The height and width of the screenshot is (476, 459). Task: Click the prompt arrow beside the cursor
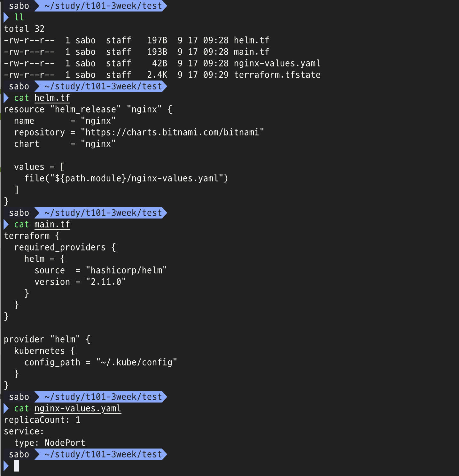coord(6,466)
